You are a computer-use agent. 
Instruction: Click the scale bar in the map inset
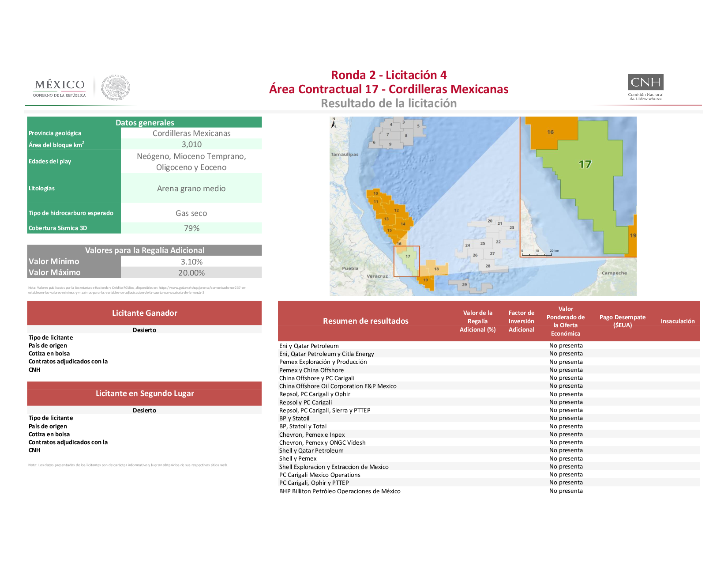coord(540,253)
